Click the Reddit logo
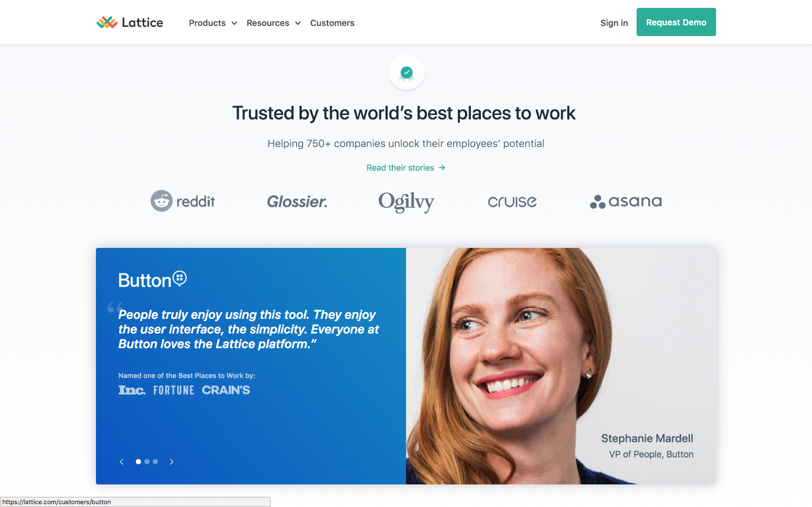This screenshot has width=812, height=507. click(182, 201)
